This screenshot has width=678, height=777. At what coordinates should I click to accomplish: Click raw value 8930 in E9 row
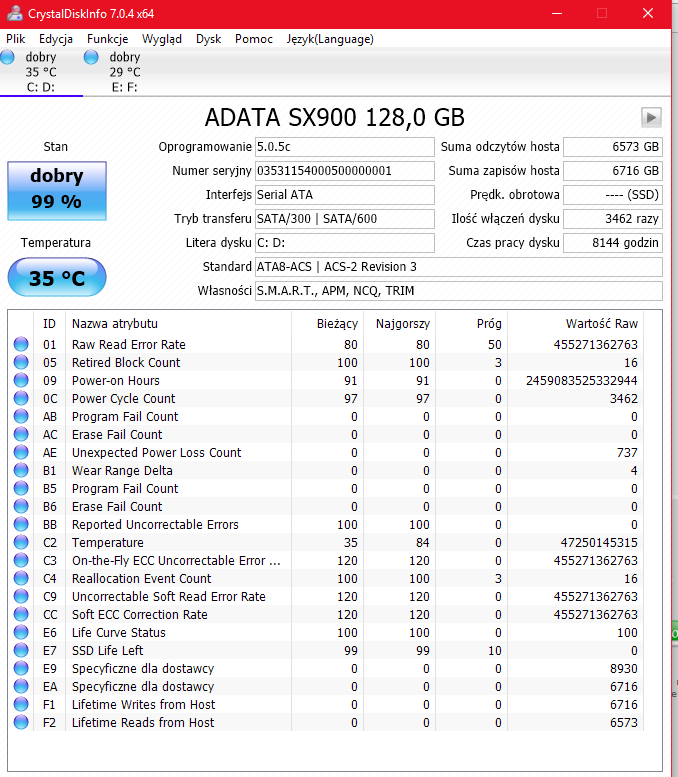624,668
